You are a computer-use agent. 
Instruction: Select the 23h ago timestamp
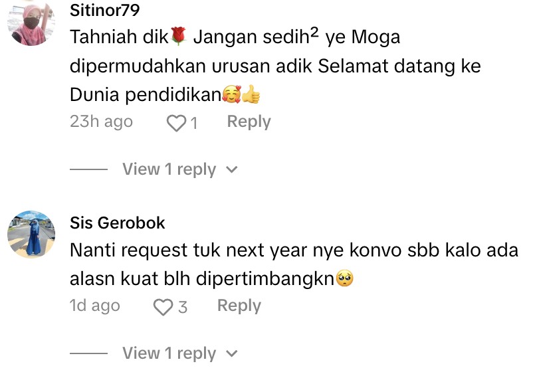click(101, 121)
